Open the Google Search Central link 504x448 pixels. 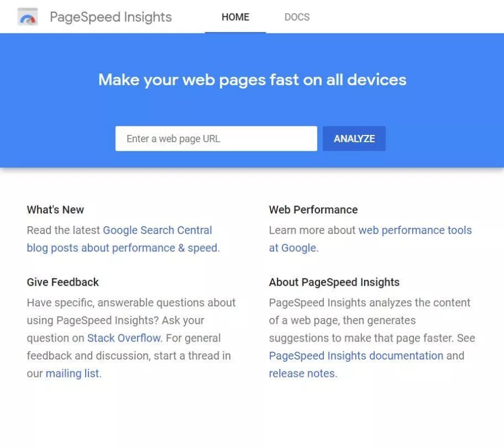pyautogui.click(x=158, y=230)
